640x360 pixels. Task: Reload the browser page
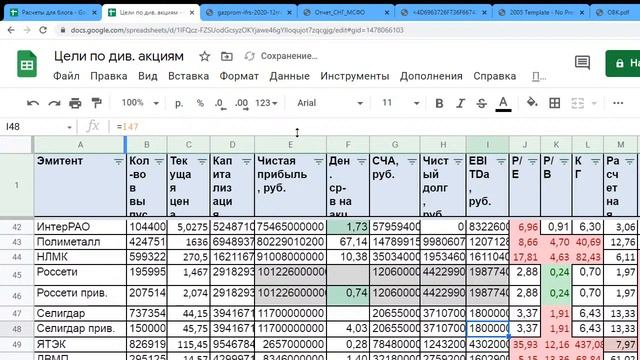tap(43, 30)
